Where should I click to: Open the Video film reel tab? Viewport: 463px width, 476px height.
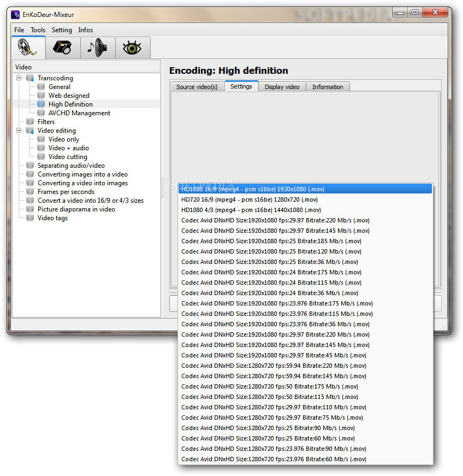point(28,48)
